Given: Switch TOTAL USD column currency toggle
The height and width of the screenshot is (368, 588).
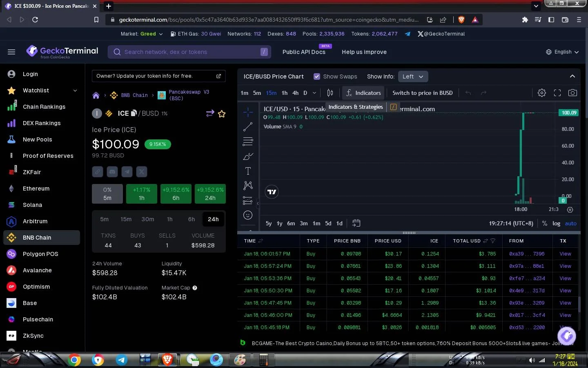Looking at the screenshot, I should pyautogui.click(x=486, y=241).
